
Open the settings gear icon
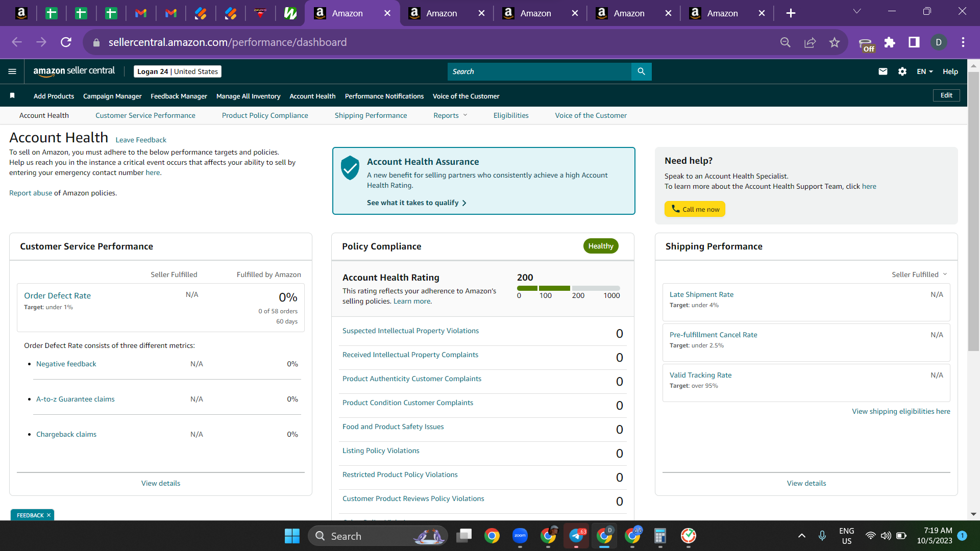(x=902, y=71)
